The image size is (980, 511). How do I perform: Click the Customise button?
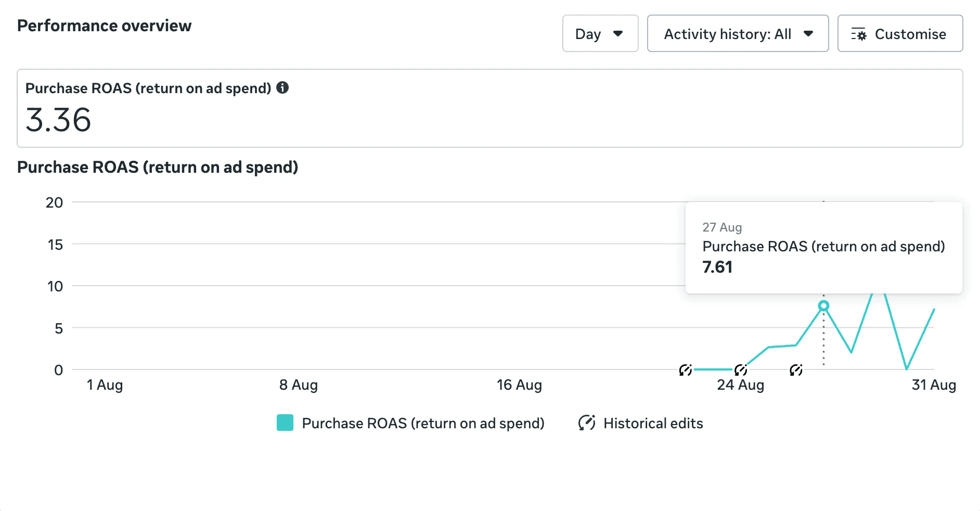[x=899, y=34]
